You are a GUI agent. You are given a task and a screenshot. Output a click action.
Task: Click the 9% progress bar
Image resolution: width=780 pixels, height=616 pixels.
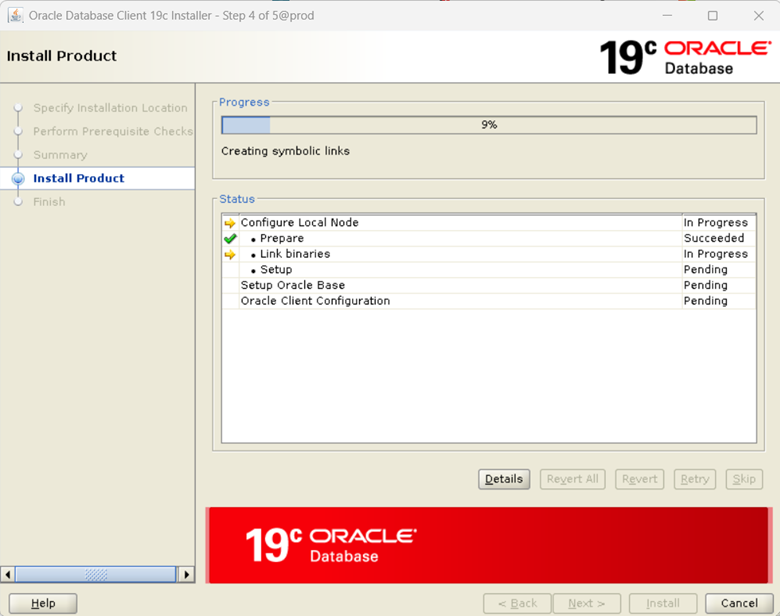[x=489, y=125]
